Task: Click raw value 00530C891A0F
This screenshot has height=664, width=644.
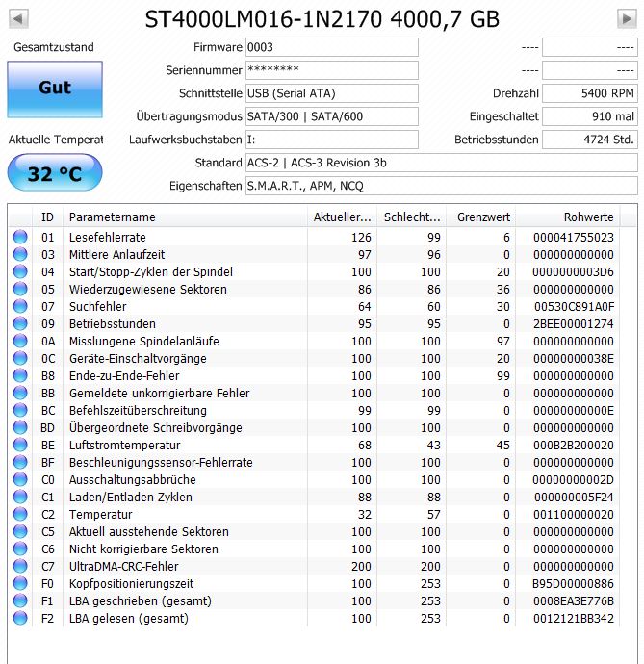Action: pyautogui.click(x=574, y=307)
